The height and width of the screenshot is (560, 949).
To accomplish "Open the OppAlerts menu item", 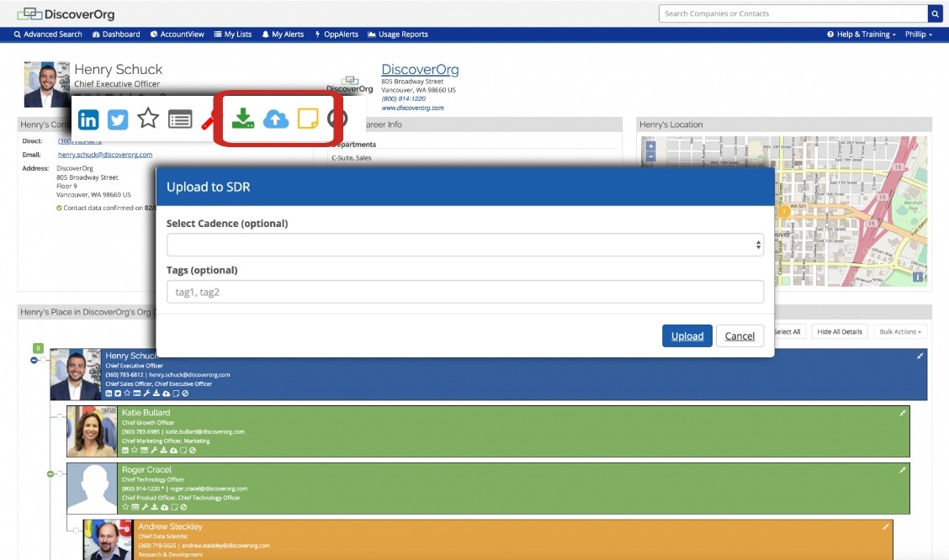I will 337,34.
